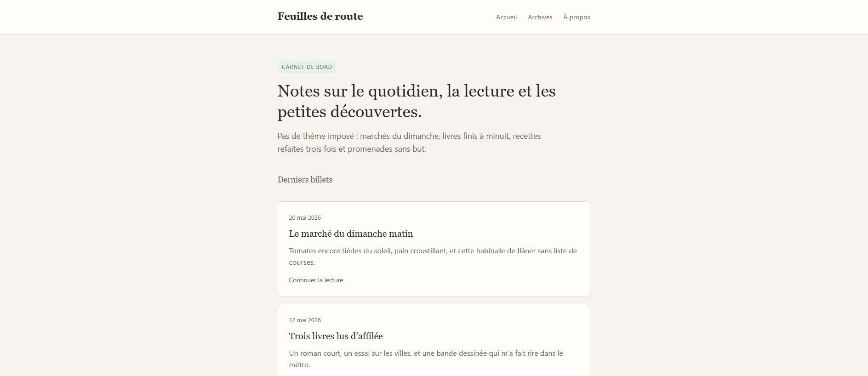The width and height of the screenshot is (868, 376).
Task: Visit the À propos page
Action: tap(577, 17)
